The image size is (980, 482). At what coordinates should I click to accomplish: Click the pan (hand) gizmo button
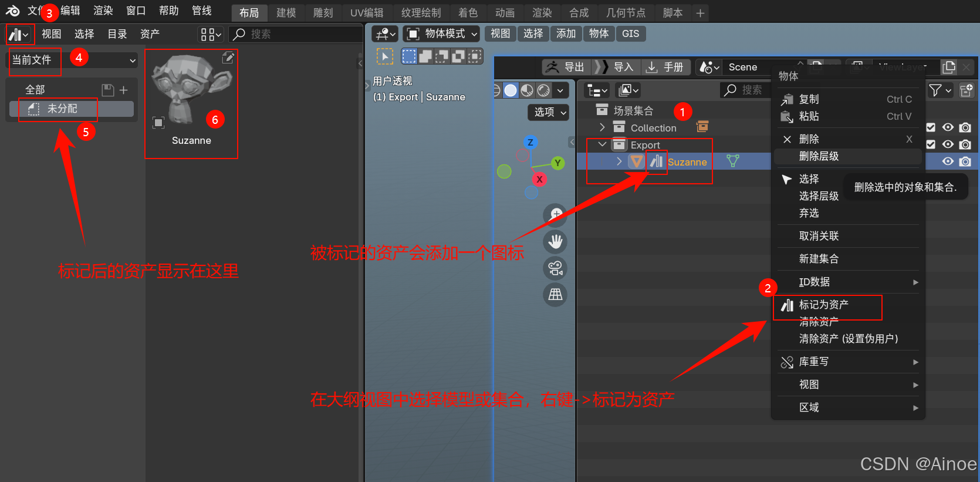coord(555,241)
